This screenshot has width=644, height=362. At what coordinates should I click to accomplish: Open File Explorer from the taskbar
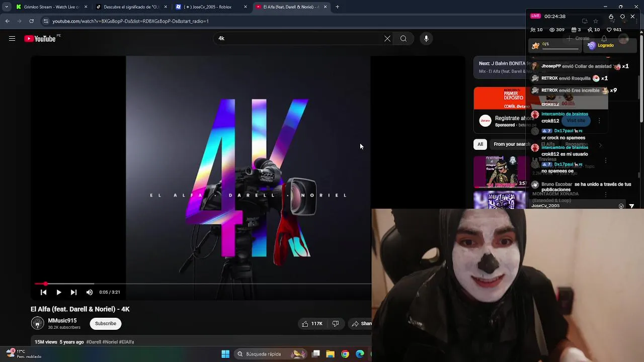pos(331,354)
